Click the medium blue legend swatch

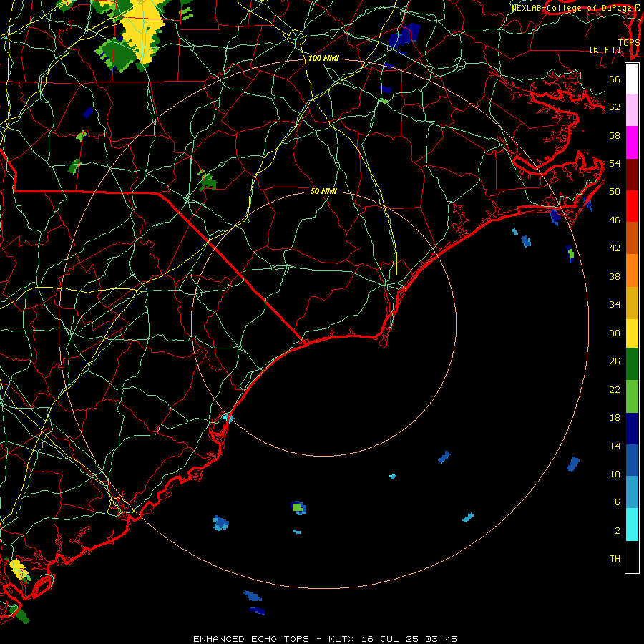tap(632, 460)
